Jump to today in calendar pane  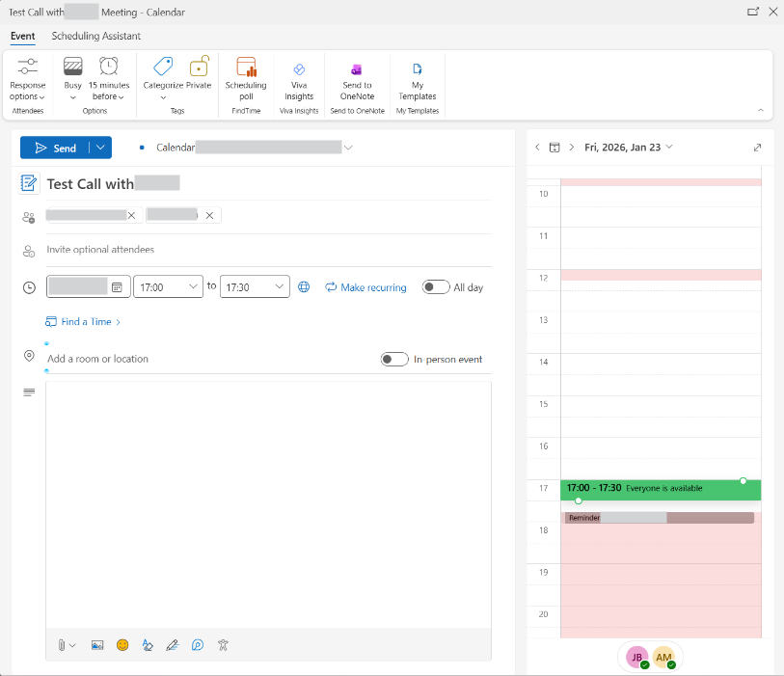tap(554, 147)
